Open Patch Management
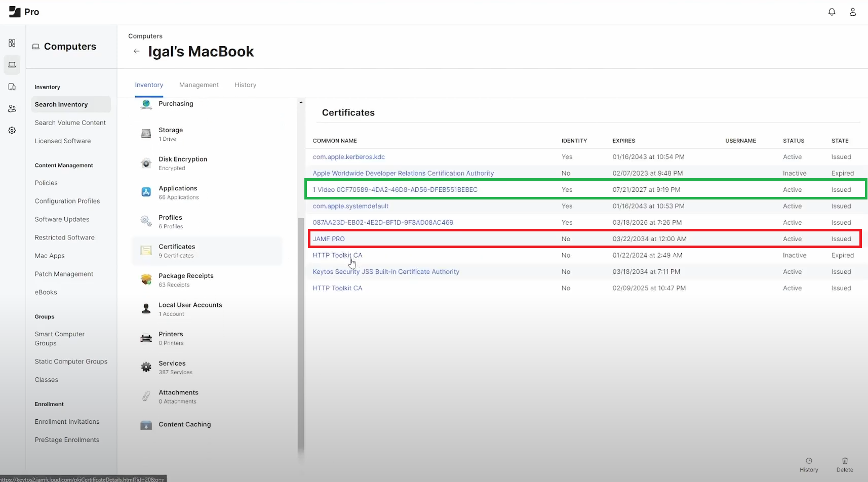868x482 pixels. tap(64, 274)
